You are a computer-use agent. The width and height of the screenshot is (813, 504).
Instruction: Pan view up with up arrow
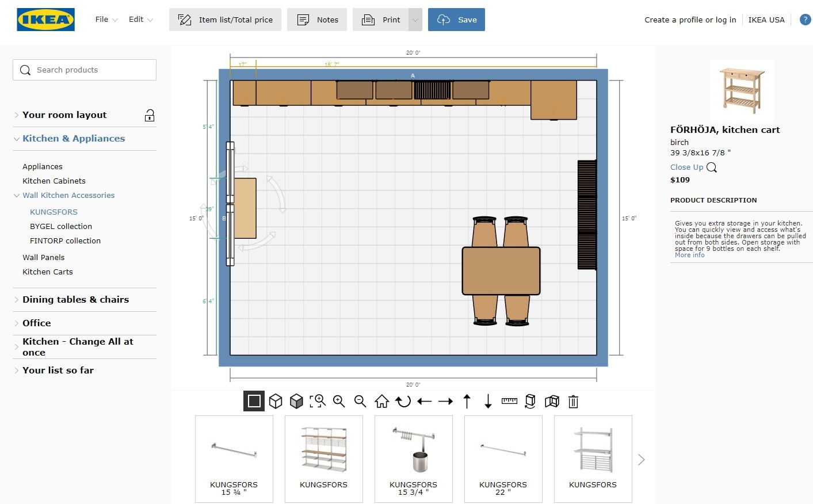[x=467, y=401]
